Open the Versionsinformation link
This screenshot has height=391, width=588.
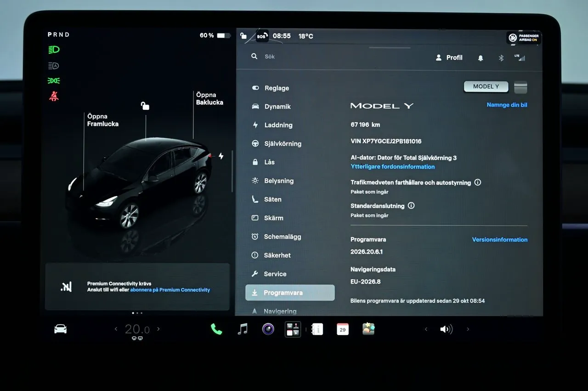pyautogui.click(x=500, y=239)
